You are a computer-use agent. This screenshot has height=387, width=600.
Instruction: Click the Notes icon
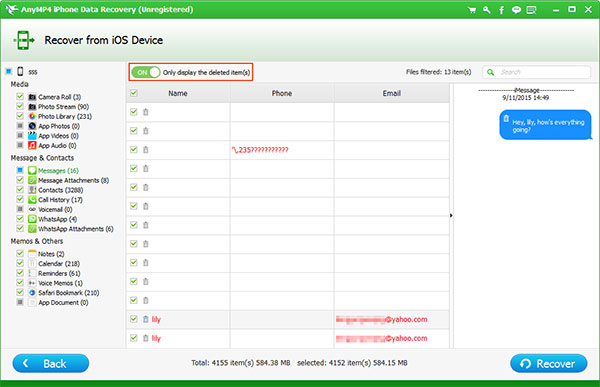click(x=32, y=253)
